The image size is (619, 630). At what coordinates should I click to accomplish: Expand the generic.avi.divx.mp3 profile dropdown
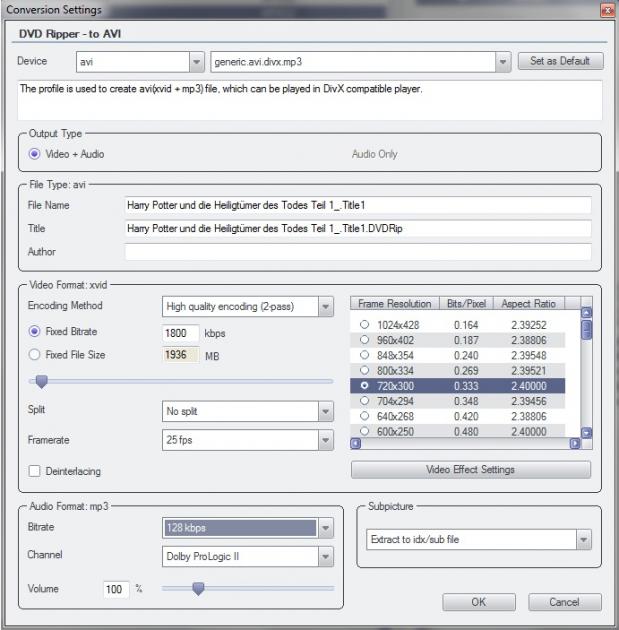501,62
